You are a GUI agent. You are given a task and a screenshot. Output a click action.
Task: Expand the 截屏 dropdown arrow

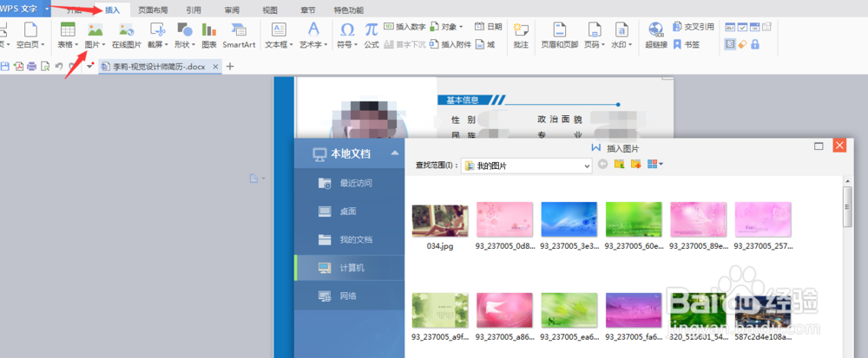pos(167,45)
